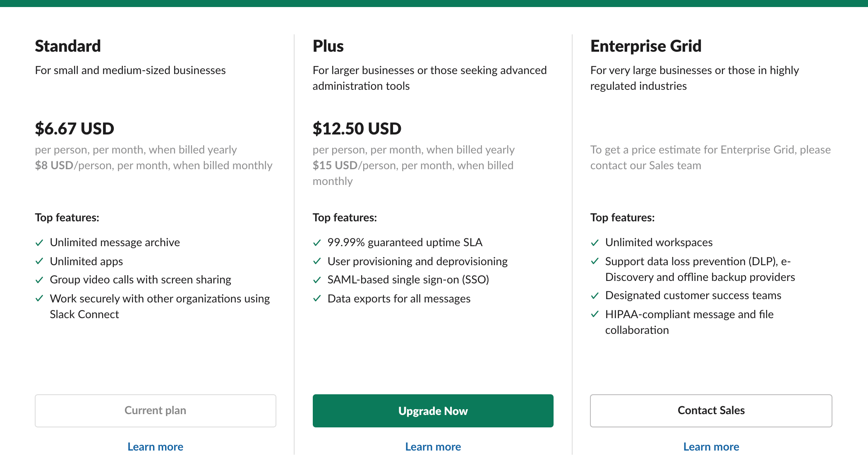Click the $12.50 USD price text

(357, 129)
